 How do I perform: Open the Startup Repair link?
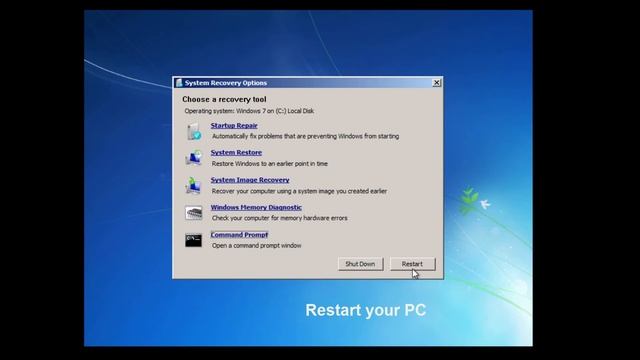click(x=234, y=126)
